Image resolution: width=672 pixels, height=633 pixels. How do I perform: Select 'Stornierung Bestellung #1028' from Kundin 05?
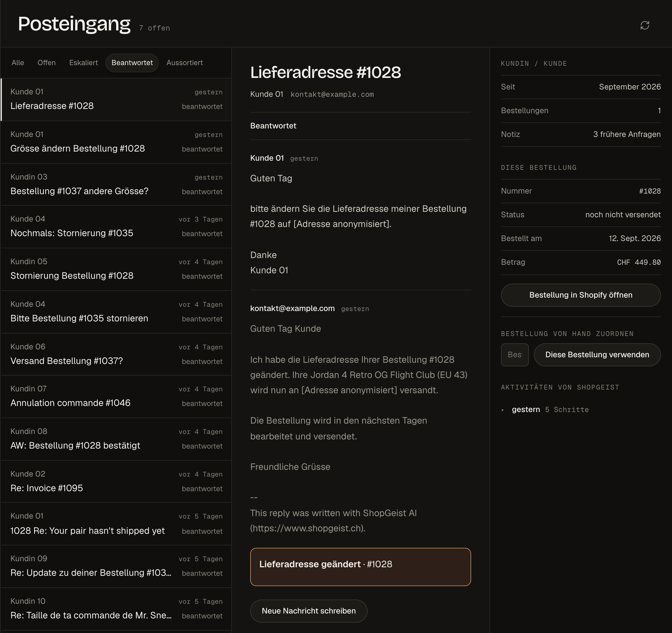(x=116, y=269)
